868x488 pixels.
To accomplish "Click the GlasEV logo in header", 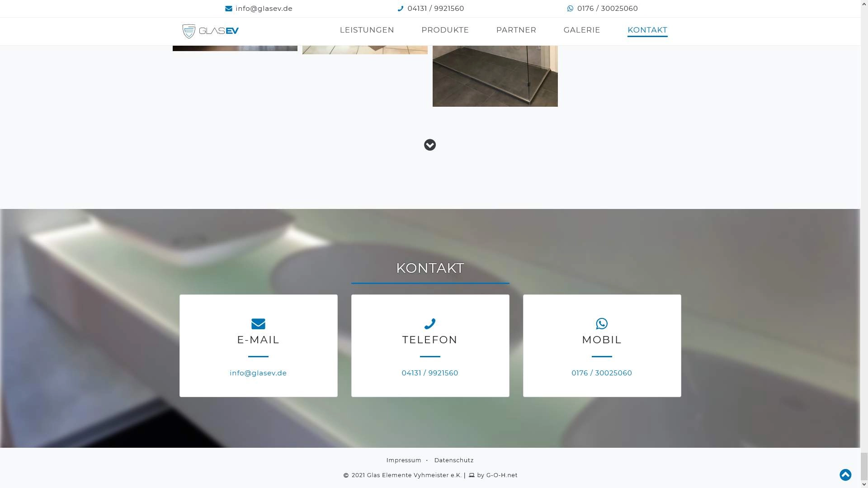I will tap(210, 31).
